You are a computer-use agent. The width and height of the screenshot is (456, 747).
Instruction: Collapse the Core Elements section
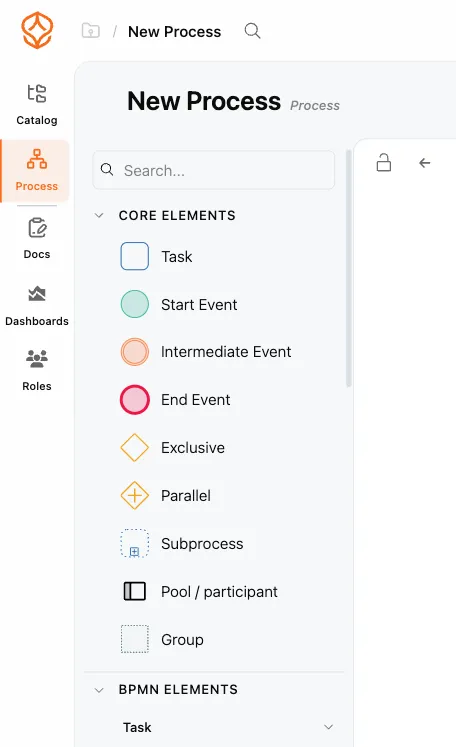tap(99, 215)
